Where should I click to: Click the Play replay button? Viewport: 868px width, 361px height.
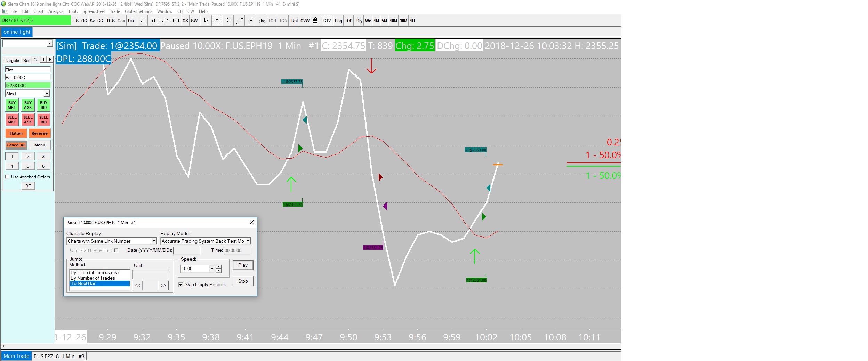coord(243,265)
